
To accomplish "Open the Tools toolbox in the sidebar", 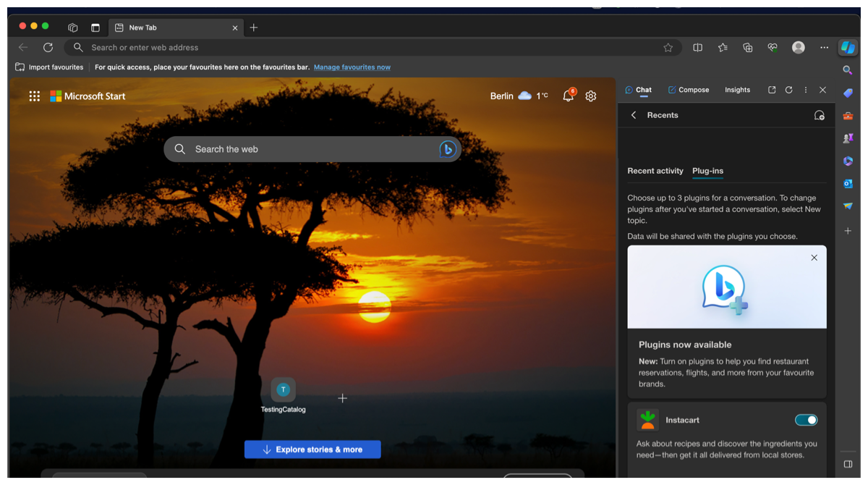I will pyautogui.click(x=848, y=115).
